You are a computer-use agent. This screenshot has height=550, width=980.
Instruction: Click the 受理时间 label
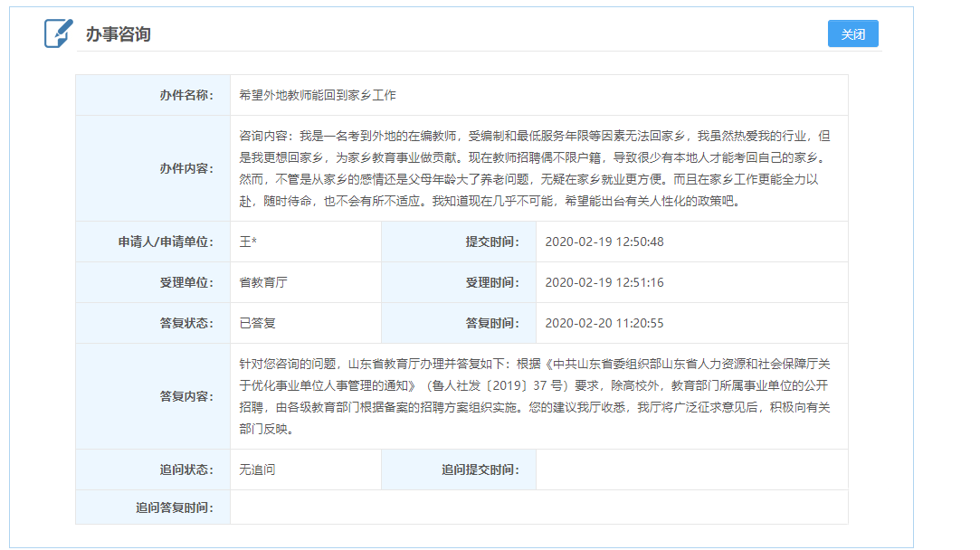492,282
